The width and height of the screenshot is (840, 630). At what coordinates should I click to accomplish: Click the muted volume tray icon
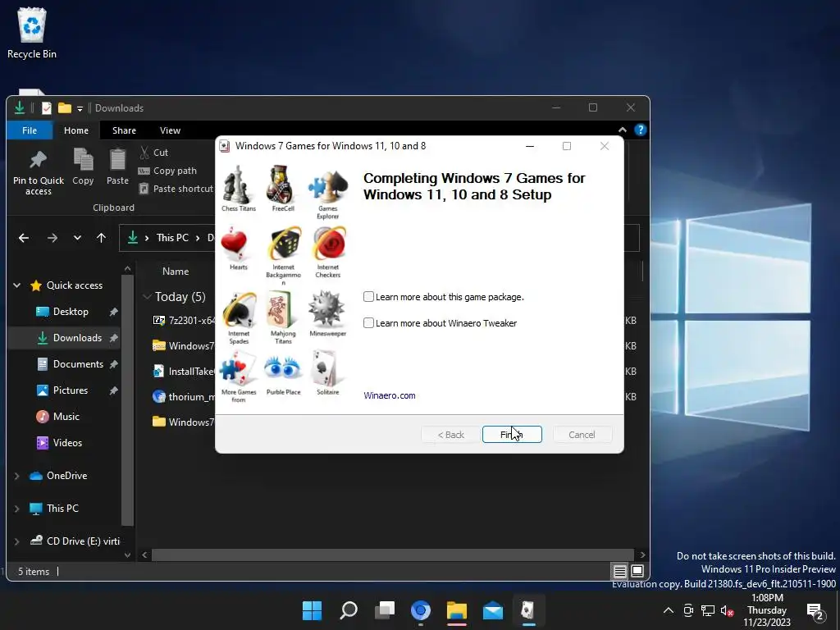click(727, 610)
